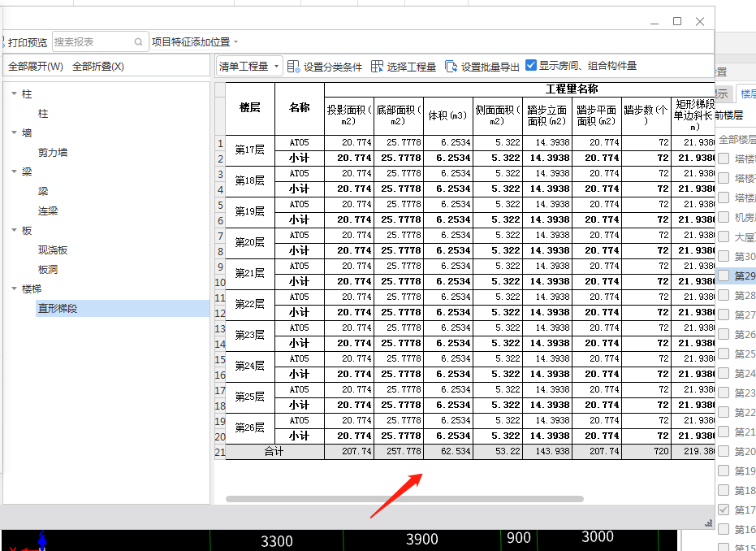Collapse the 墙 tree category

[x=15, y=132]
